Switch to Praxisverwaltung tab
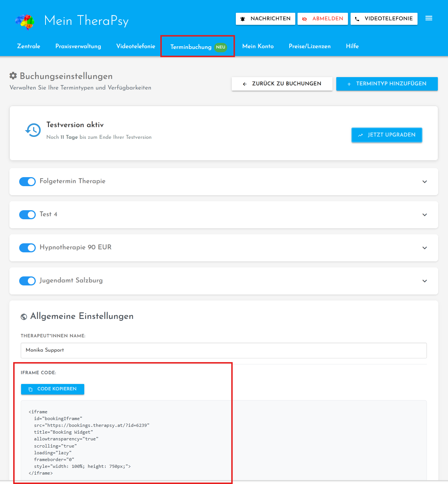448x484 pixels. [x=78, y=46]
